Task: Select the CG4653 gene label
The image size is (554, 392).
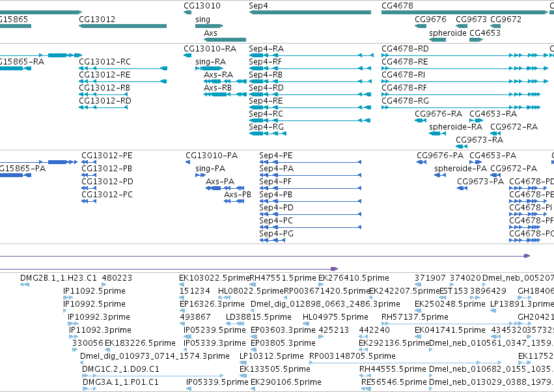Action: point(485,33)
